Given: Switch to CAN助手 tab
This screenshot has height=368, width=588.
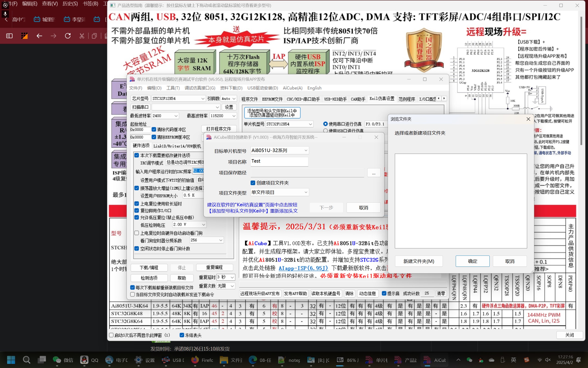Looking at the screenshot, I should click(358, 99).
